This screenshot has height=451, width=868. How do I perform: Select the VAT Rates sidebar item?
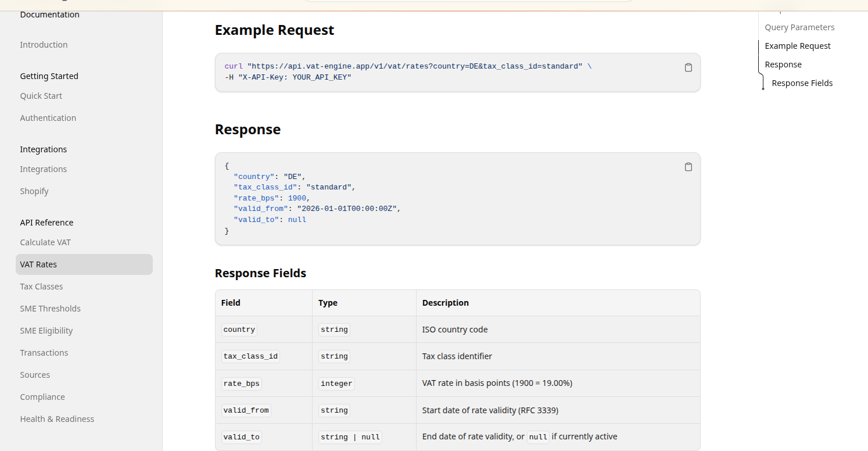point(84,264)
